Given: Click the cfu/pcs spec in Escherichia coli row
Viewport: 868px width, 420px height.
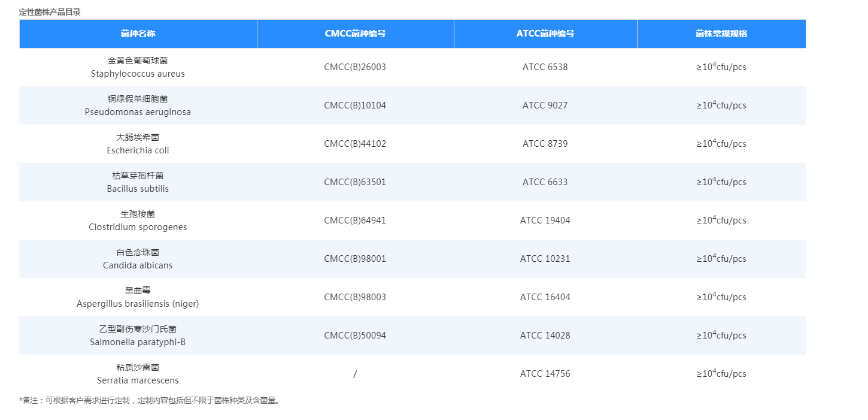Looking at the screenshot, I should coord(721,143).
